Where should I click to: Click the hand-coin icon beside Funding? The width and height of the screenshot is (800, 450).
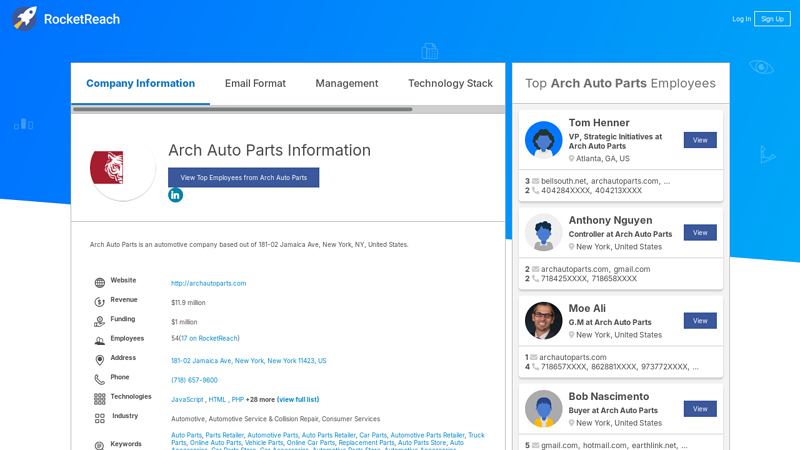pos(99,321)
